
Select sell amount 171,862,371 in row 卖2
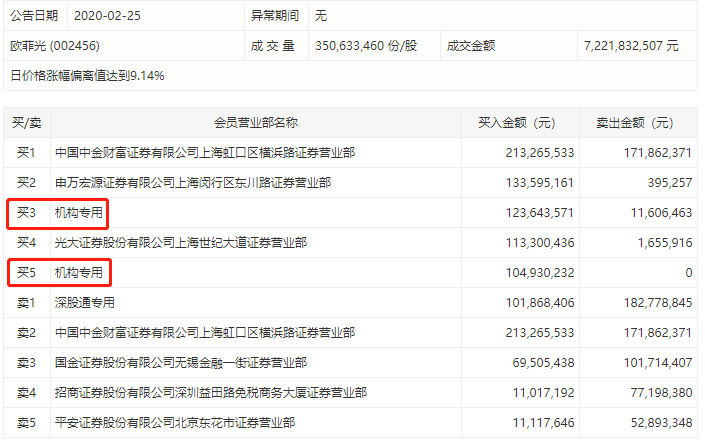click(x=657, y=333)
